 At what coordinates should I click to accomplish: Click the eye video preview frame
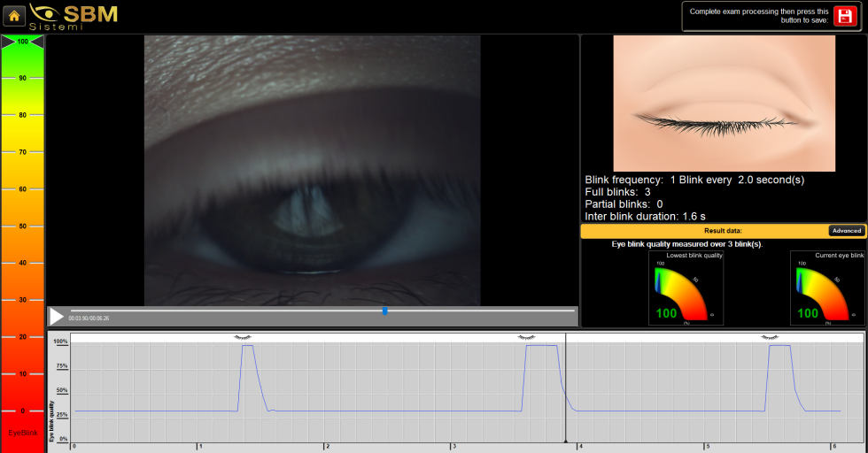pyautogui.click(x=312, y=170)
